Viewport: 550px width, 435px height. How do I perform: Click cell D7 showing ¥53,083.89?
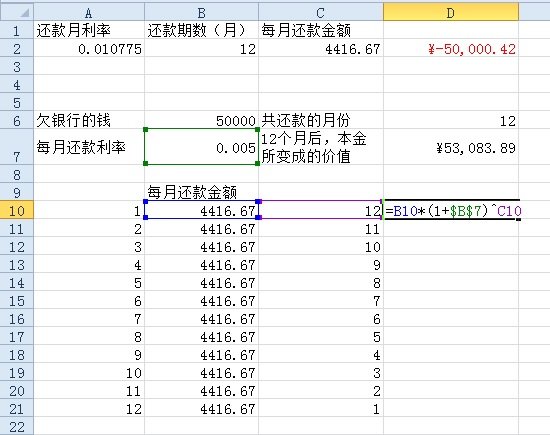tap(451, 147)
